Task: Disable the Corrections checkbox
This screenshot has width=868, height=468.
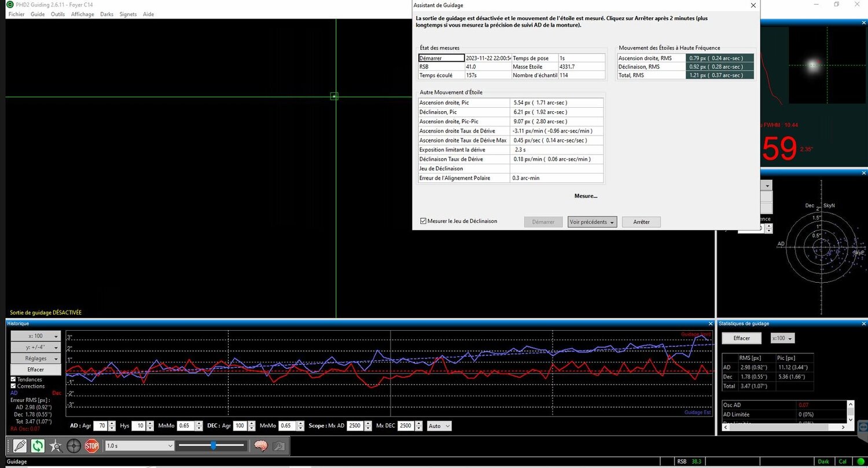Action: [x=13, y=386]
